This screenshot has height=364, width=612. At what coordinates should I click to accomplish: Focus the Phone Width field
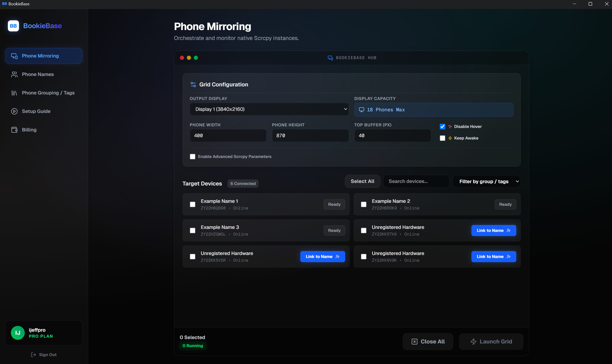point(228,136)
